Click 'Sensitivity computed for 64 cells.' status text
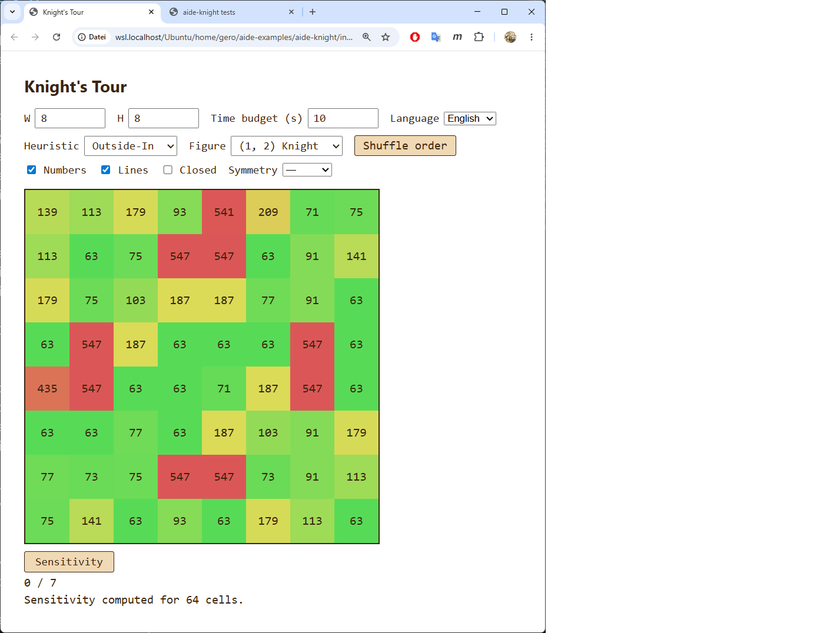Image resolution: width=840 pixels, height=633 pixels. [x=134, y=599]
